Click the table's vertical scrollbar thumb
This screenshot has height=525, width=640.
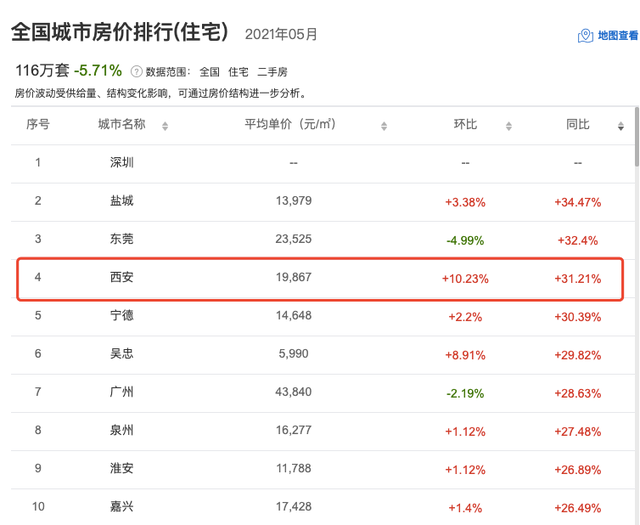pyautogui.click(x=637, y=137)
